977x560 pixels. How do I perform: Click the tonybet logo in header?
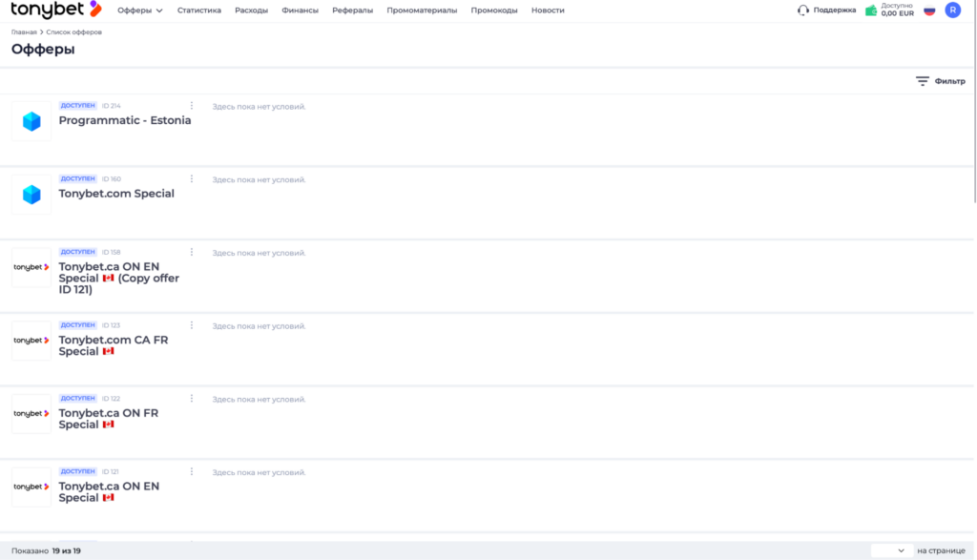point(56,10)
